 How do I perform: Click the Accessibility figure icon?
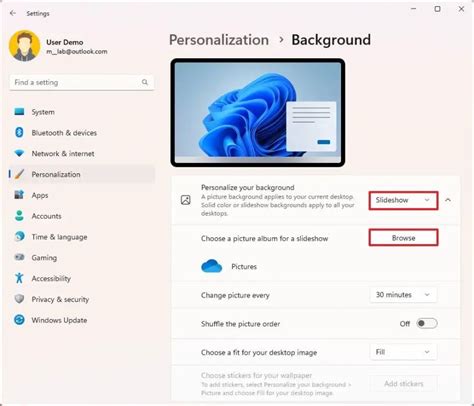19,278
